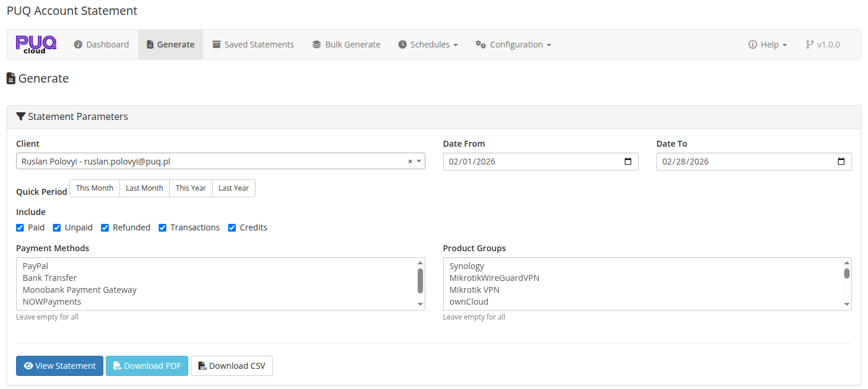Click the Schedules clock icon

pos(403,44)
